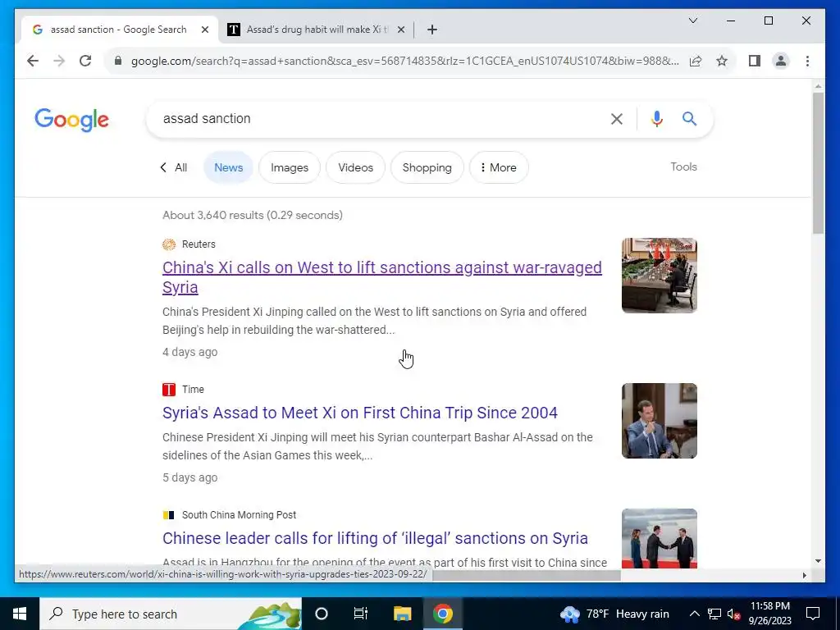Show hidden system tray icons

click(x=694, y=614)
